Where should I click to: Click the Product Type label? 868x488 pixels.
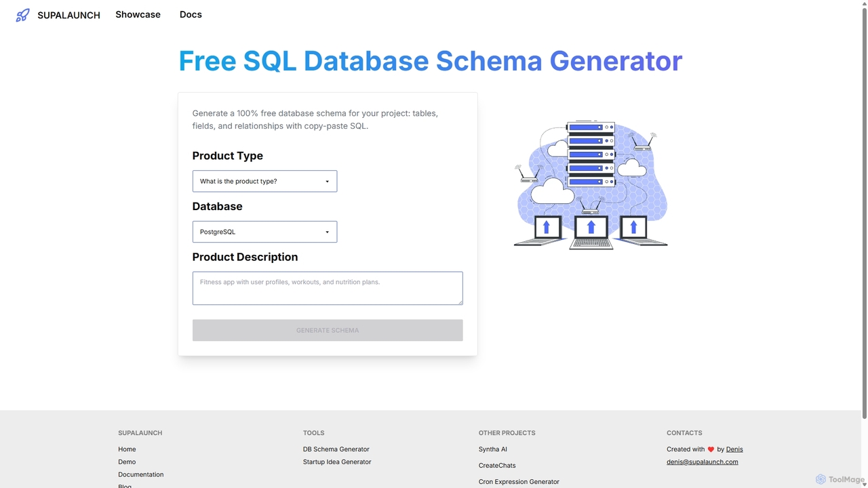[x=227, y=156]
